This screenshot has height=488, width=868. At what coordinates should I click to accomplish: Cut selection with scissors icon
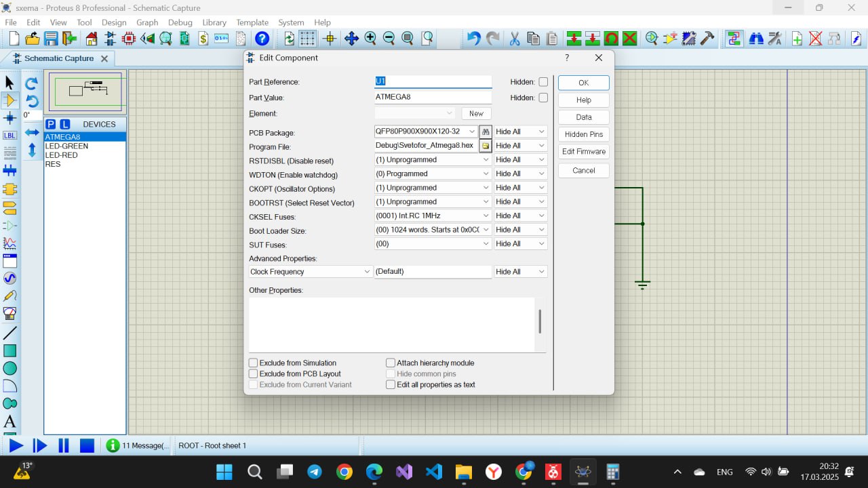pyautogui.click(x=514, y=39)
